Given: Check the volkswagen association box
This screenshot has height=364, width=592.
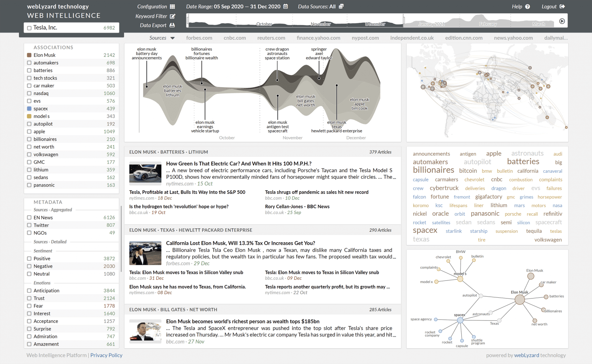Looking at the screenshot, I should (x=29, y=155).
